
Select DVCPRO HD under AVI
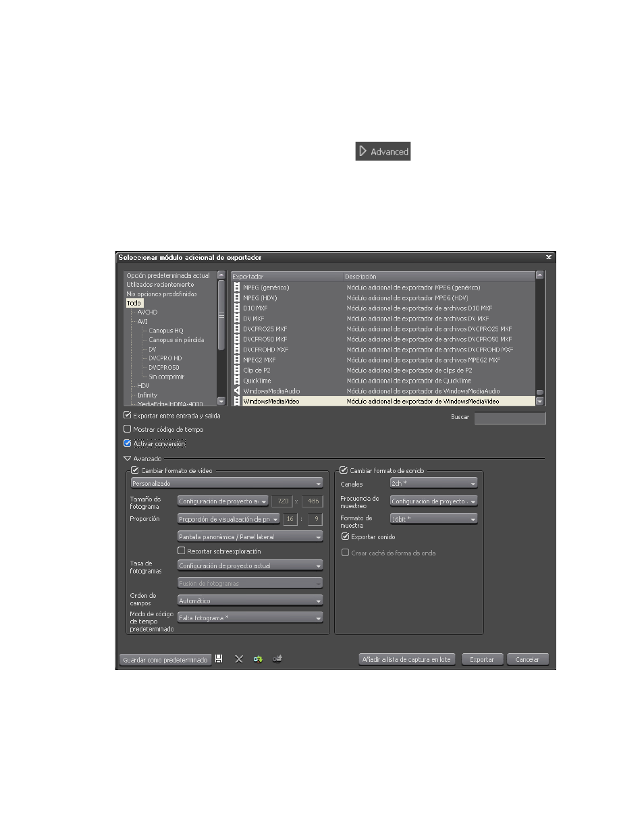click(x=165, y=358)
